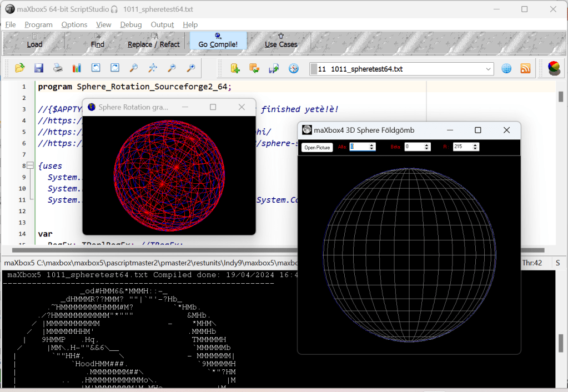Click the compass icon in toolbar

point(294,68)
